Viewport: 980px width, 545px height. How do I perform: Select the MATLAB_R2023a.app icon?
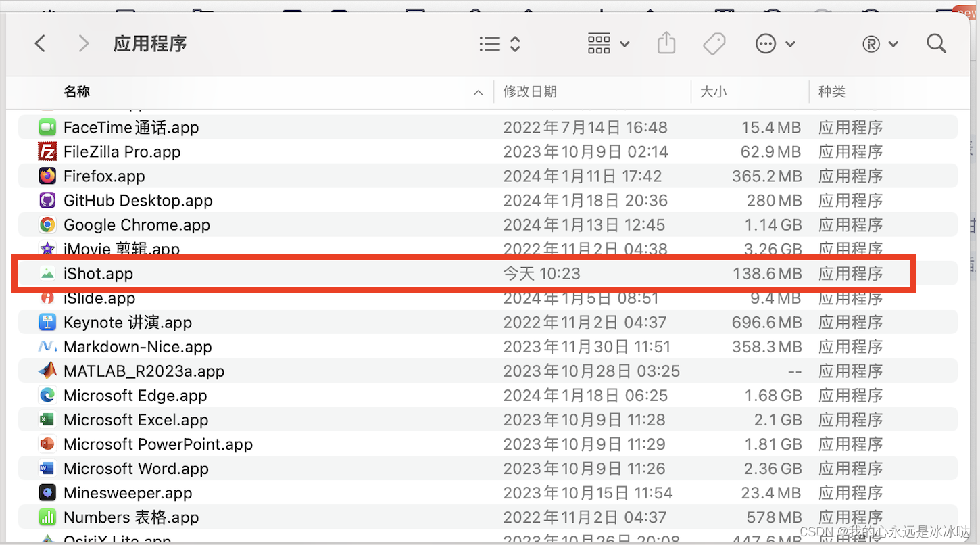47,371
